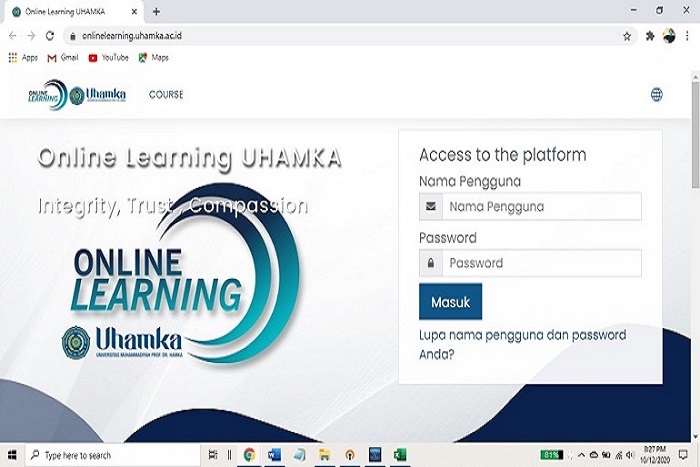This screenshot has height=467, width=700.
Task: Open a new browser tab
Action: click(156, 12)
